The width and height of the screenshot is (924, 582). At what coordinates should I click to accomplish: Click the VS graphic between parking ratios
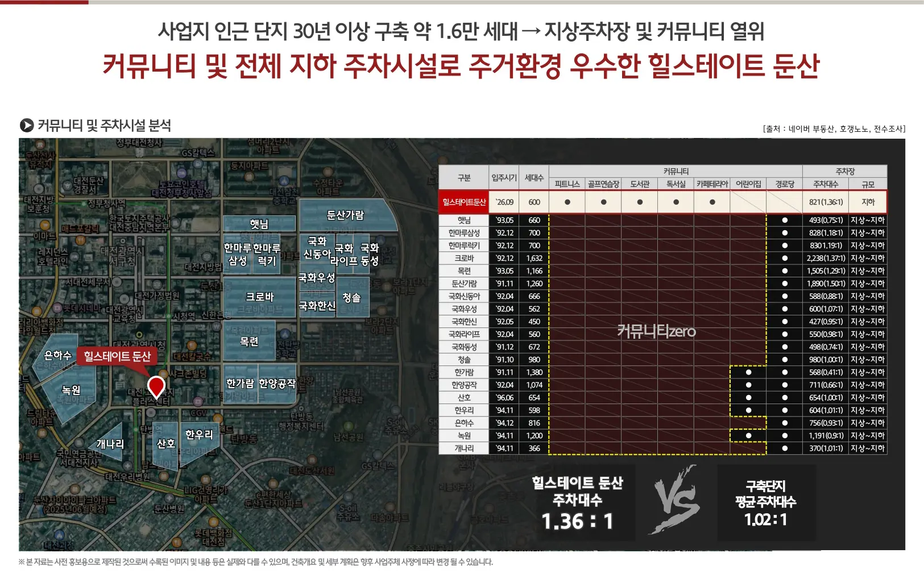point(676,501)
